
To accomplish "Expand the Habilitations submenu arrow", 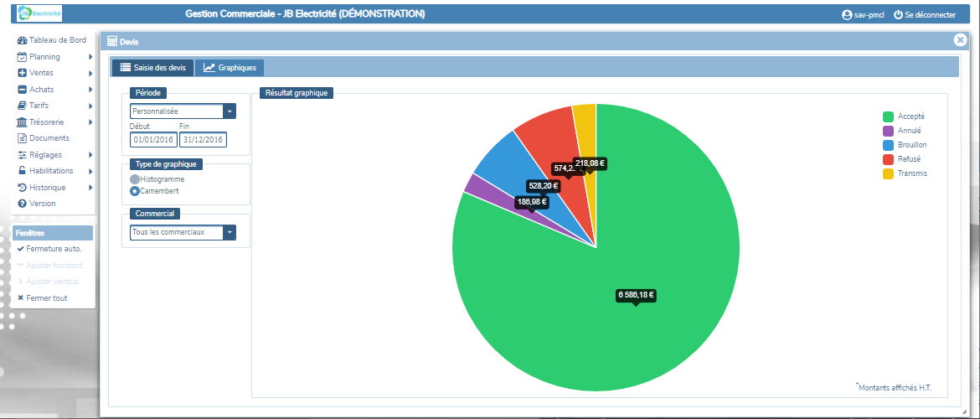I will 90,171.
